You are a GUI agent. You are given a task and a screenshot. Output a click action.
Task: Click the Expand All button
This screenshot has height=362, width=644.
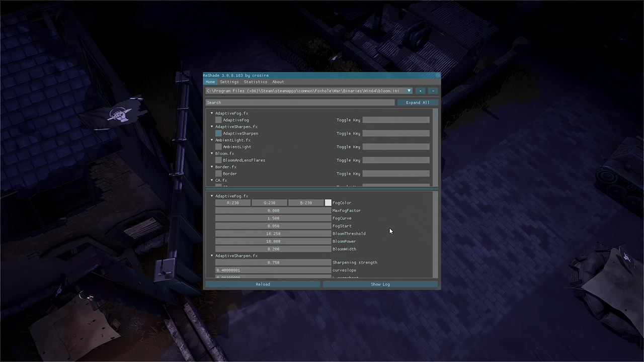tap(418, 103)
